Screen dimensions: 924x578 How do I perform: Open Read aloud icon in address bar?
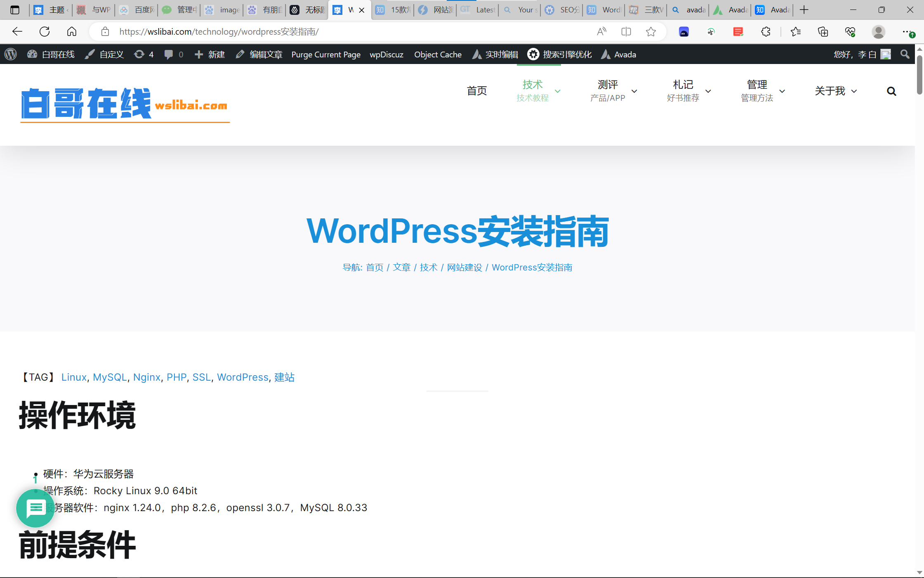point(602,31)
